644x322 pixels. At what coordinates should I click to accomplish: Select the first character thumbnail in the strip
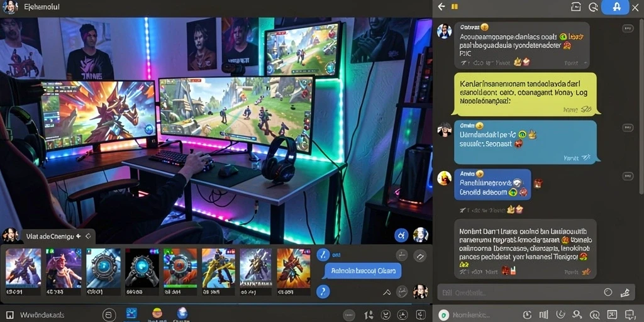coord(23,267)
